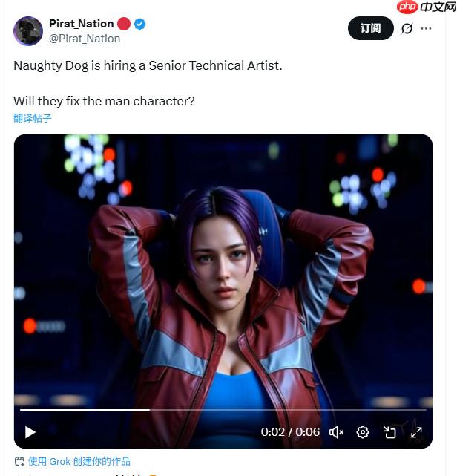Viewport: 457px width, 476px height.
Task: Open the Grok icon on the post
Action: (x=407, y=28)
